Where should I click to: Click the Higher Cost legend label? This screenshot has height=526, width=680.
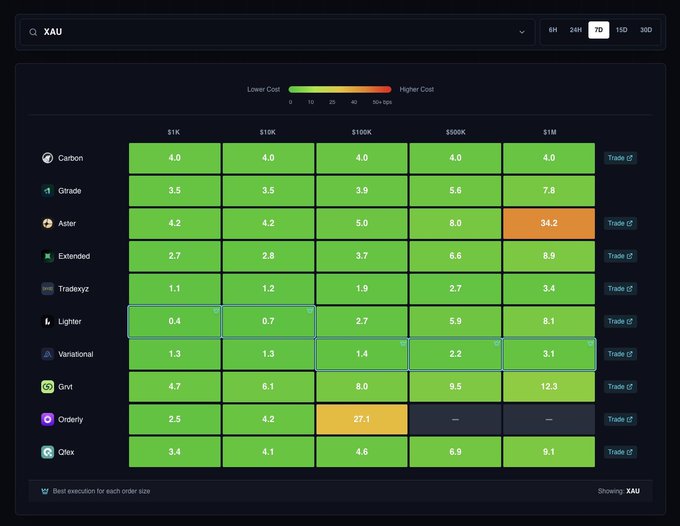pos(417,89)
